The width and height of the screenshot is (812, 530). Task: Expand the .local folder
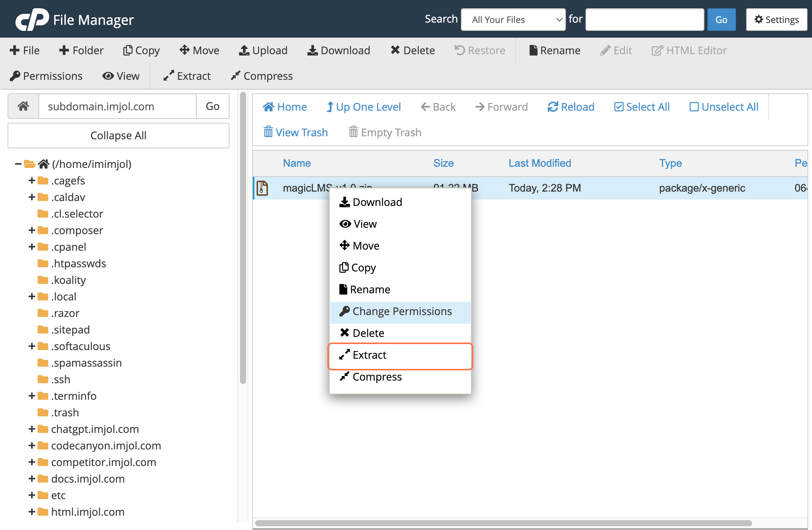[x=32, y=297]
